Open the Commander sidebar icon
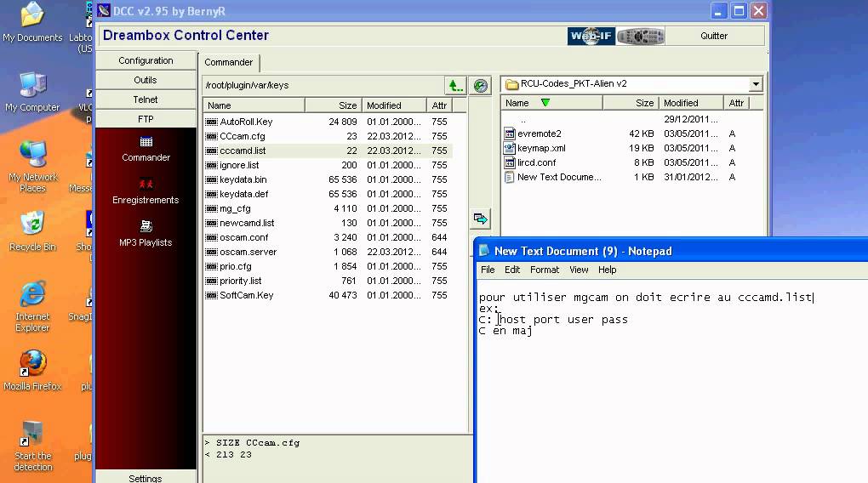The width and height of the screenshot is (868, 483). click(x=146, y=142)
